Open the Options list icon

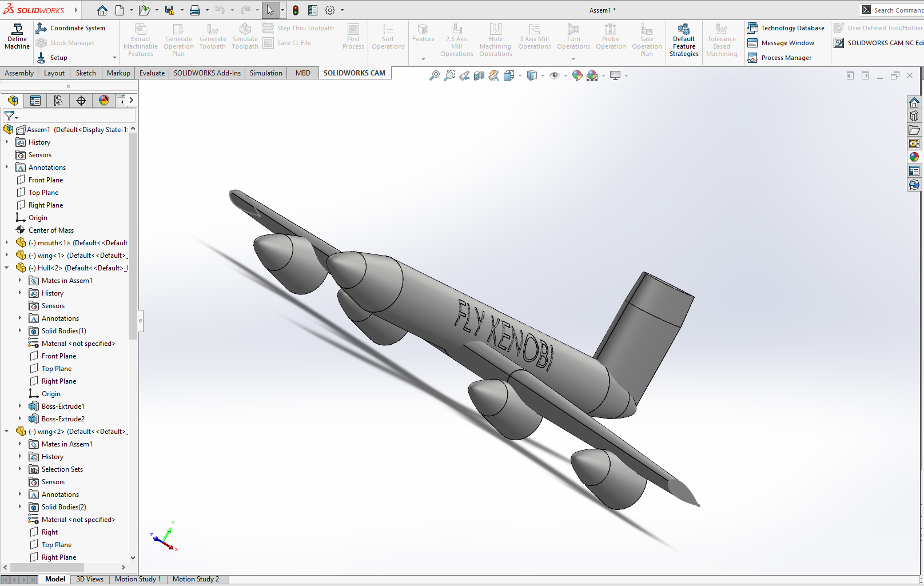[x=313, y=10]
